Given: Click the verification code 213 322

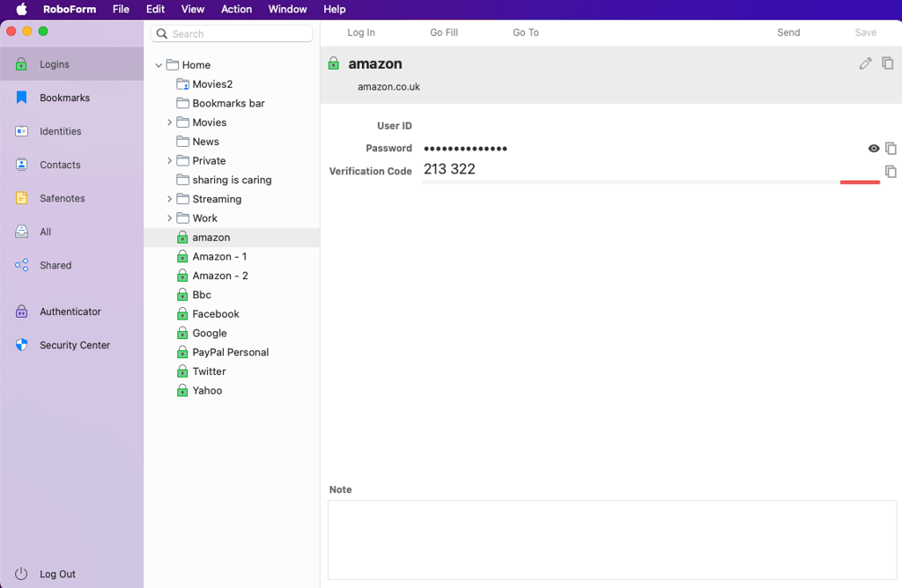Looking at the screenshot, I should click(x=449, y=169).
